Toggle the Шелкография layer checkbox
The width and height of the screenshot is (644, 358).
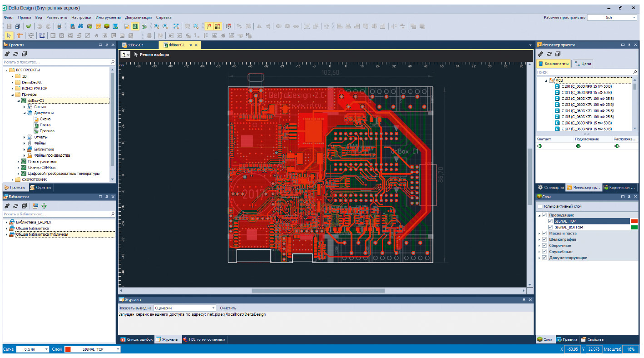click(x=545, y=239)
